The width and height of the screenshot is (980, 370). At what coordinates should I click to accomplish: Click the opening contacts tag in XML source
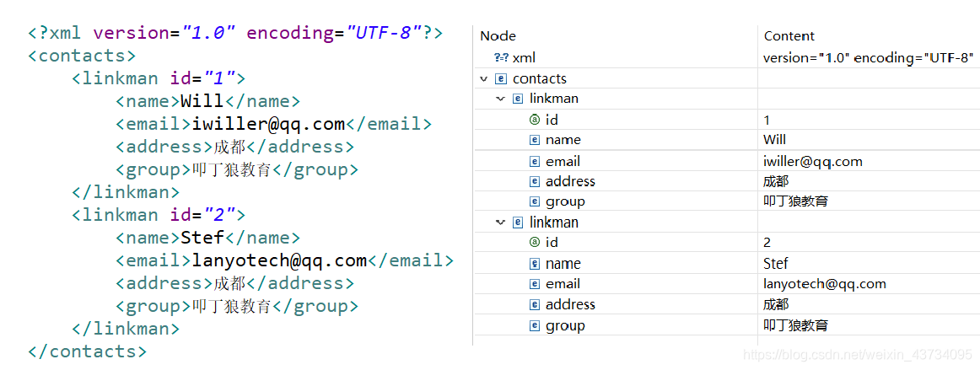82,56
